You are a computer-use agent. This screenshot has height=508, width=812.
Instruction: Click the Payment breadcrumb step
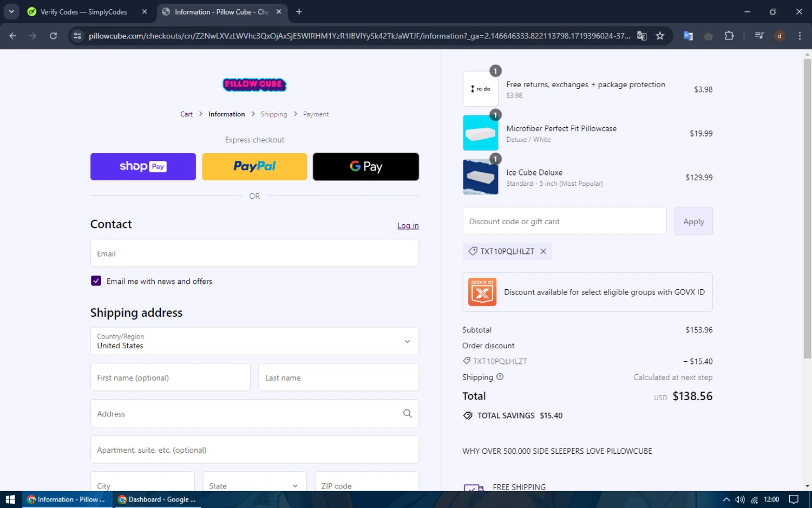[x=316, y=114]
